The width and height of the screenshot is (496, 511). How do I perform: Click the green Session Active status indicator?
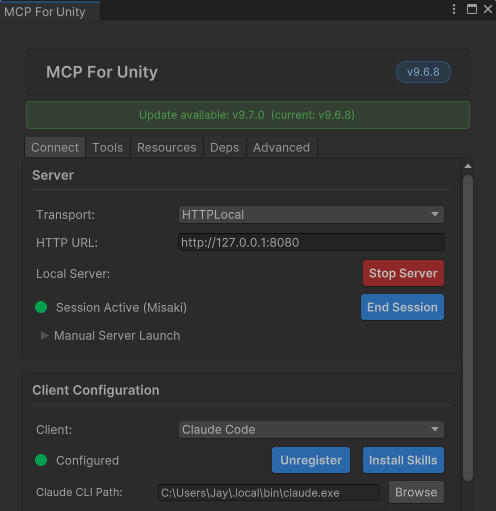[41, 307]
